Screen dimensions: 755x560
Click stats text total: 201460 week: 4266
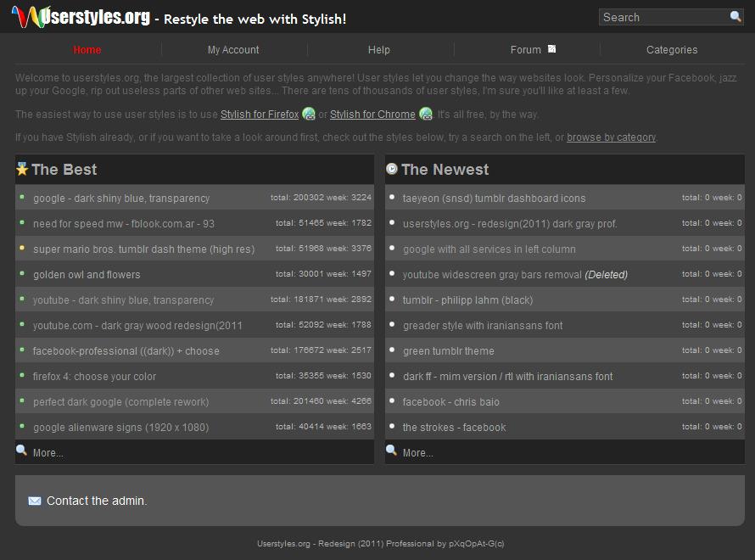click(321, 401)
